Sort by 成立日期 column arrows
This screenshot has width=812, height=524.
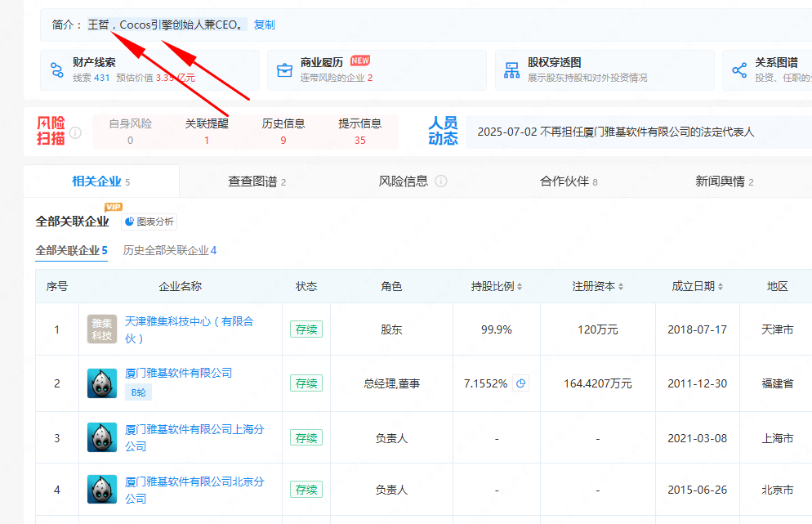(x=720, y=286)
